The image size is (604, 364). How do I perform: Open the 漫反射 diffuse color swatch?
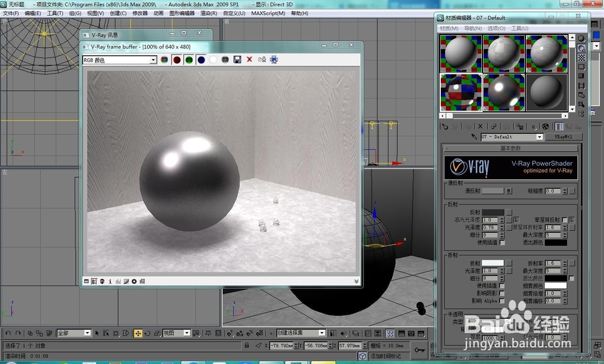tap(493, 191)
